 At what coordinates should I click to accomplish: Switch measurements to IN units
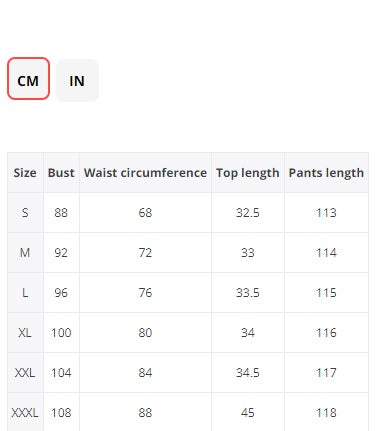tap(77, 80)
